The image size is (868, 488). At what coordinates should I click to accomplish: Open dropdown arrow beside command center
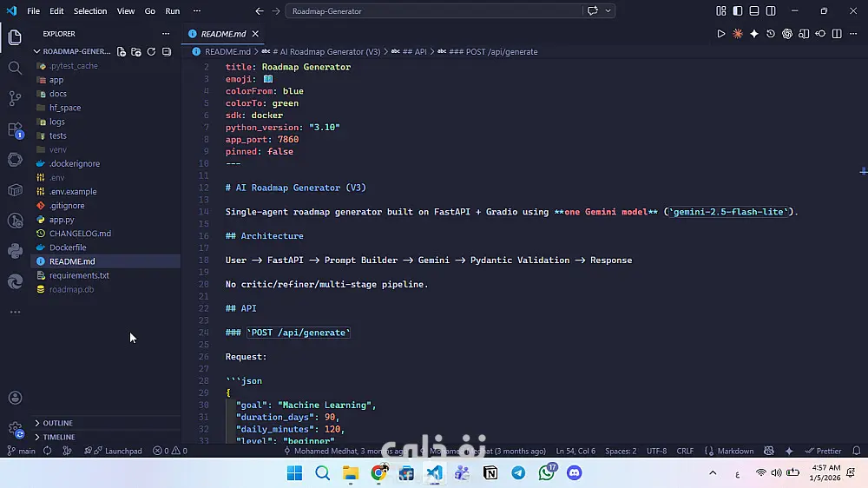(x=608, y=11)
